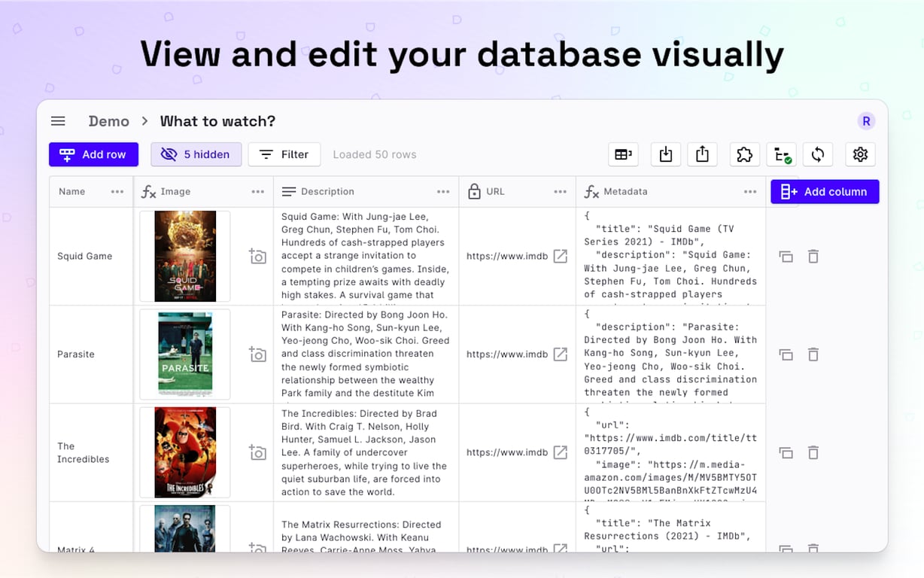Click the table view icon in toolbar
This screenshot has width=924, height=578.
click(623, 154)
